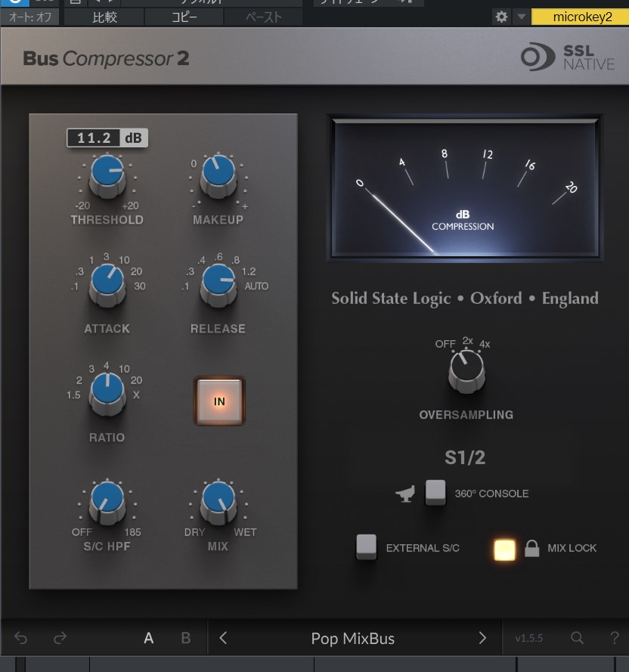
Task: Click the gear settings icon
Action: pyautogui.click(x=501, y=17)
